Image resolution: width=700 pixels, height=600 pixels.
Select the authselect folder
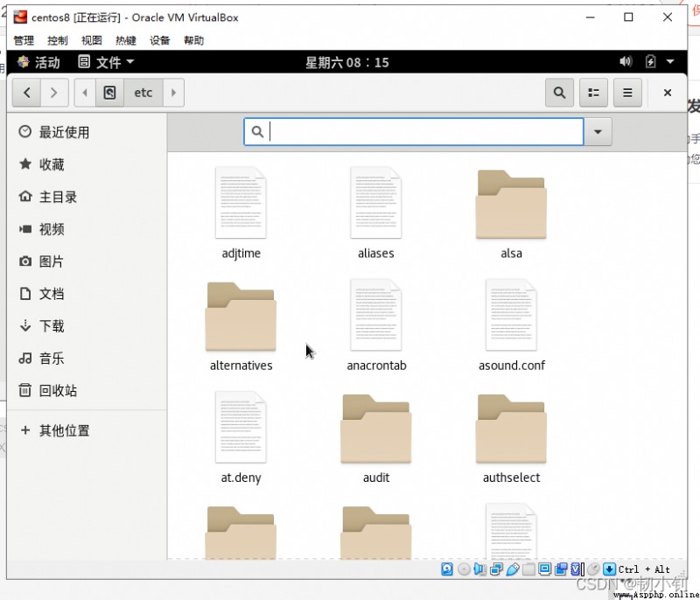pos(511,439)
